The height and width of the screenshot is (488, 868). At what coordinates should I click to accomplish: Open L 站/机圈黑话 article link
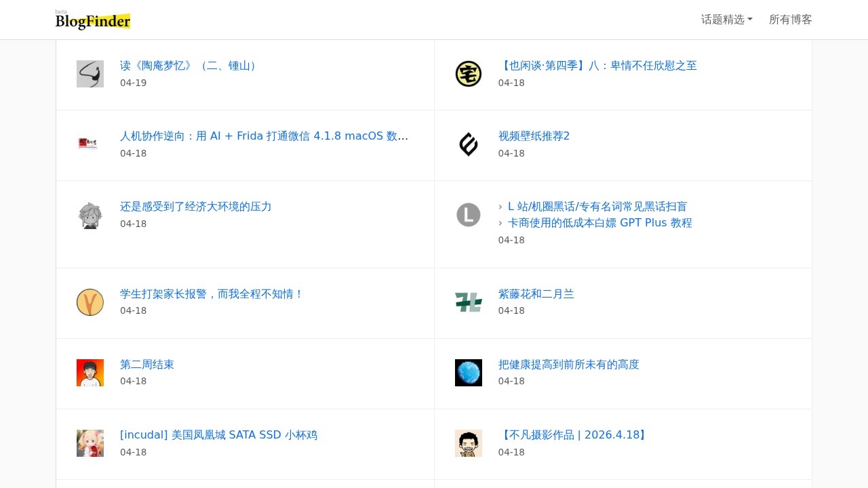[597, 207]
